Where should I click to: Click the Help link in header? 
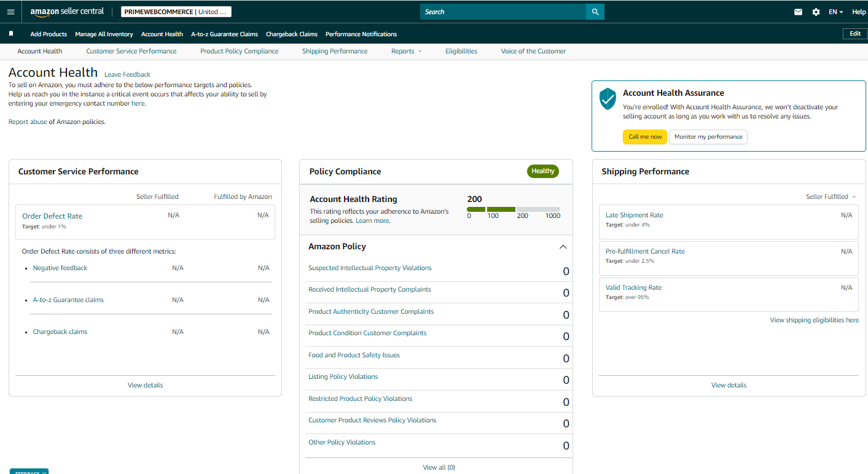pyautogui.click(x=859, y=12)
